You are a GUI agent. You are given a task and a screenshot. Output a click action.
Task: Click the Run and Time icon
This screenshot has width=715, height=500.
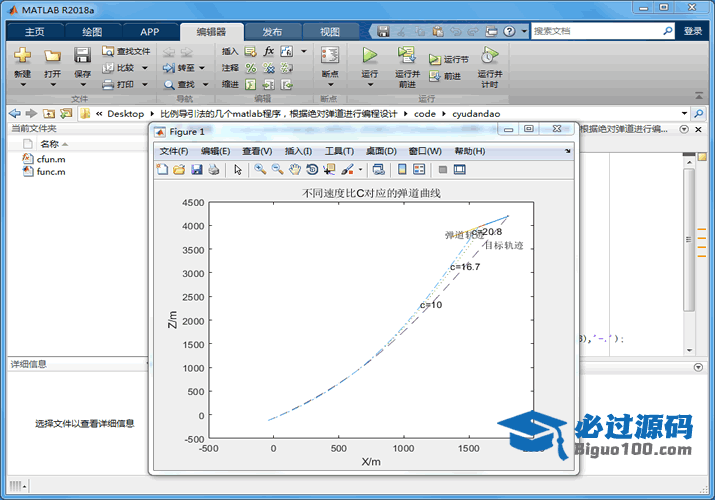(x=489, y=55)
